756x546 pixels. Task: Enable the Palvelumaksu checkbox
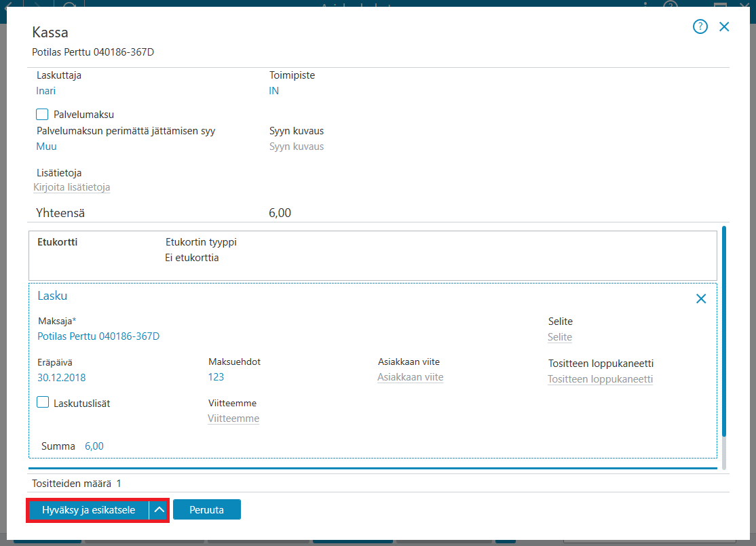[x=42, y=114]
